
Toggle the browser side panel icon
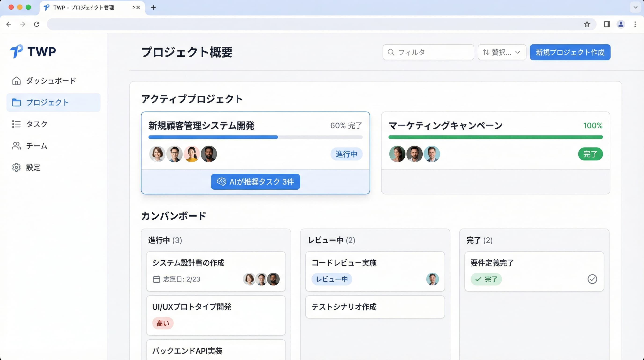(x=607, y=24)
